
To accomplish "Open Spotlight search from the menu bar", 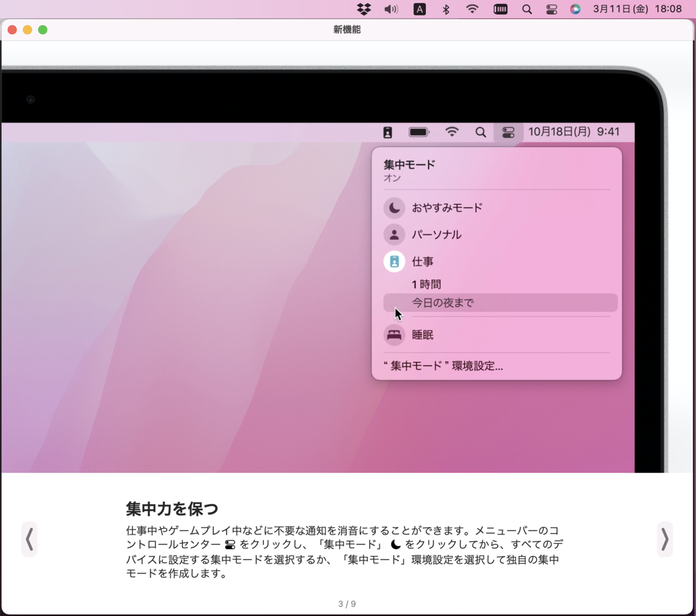I will [x=527, y=9].
